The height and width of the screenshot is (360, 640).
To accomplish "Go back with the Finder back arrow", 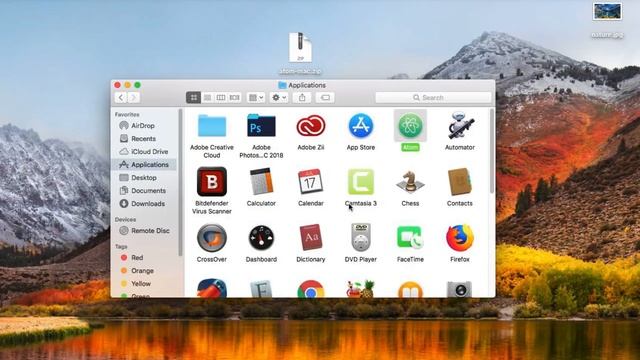I will 121,98.
